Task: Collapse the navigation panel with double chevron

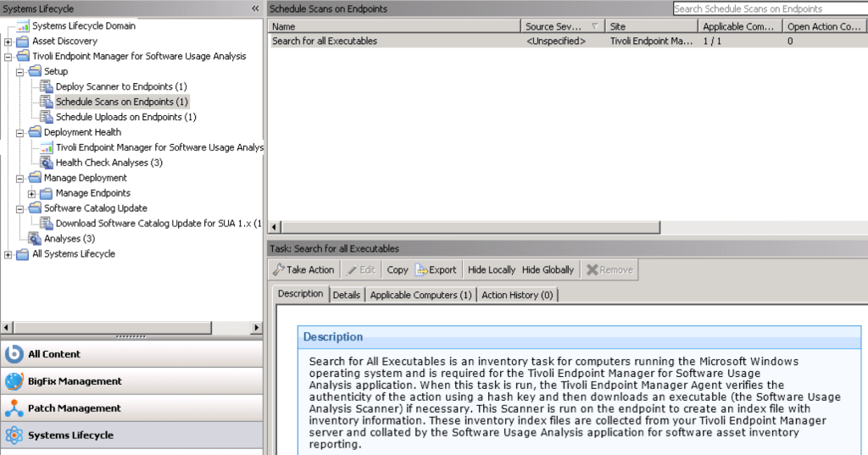Action: pyautogui.click(x=255, y=8)
